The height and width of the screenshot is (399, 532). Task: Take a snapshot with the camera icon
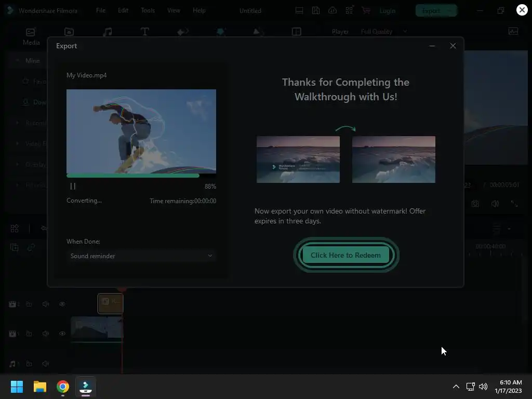[x=475, y=204]
